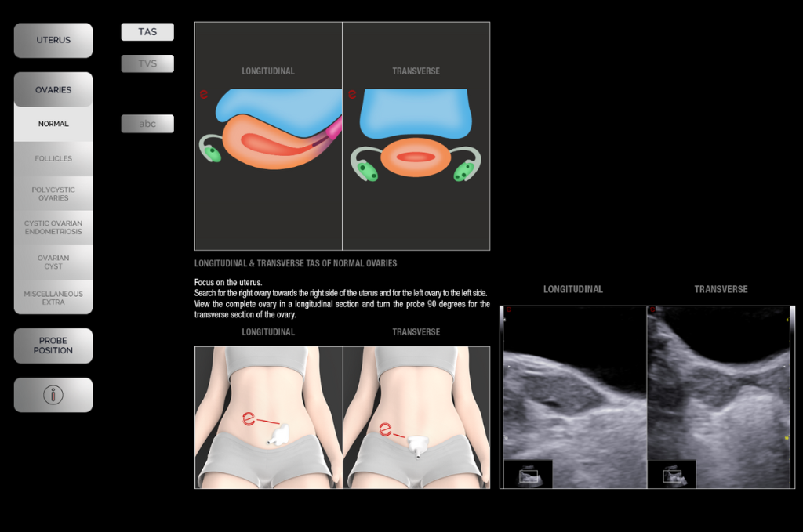The image size is (803, 532).
Task: Select the Ovaries section
Action: point(53,89)
